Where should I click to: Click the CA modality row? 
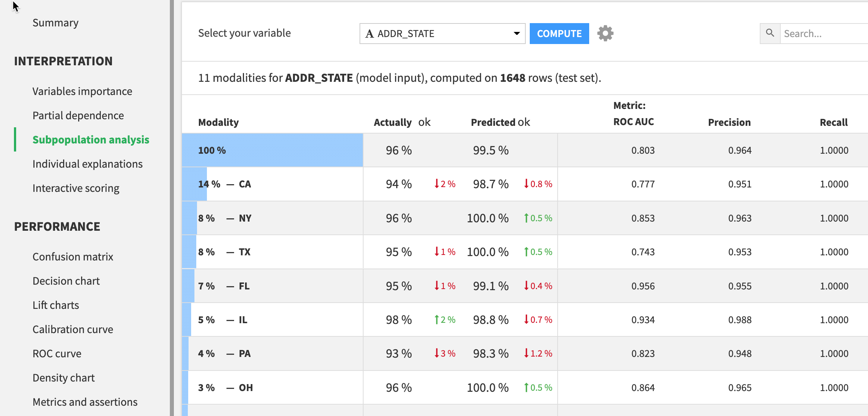pyautogui.click(x=245, y=184)
